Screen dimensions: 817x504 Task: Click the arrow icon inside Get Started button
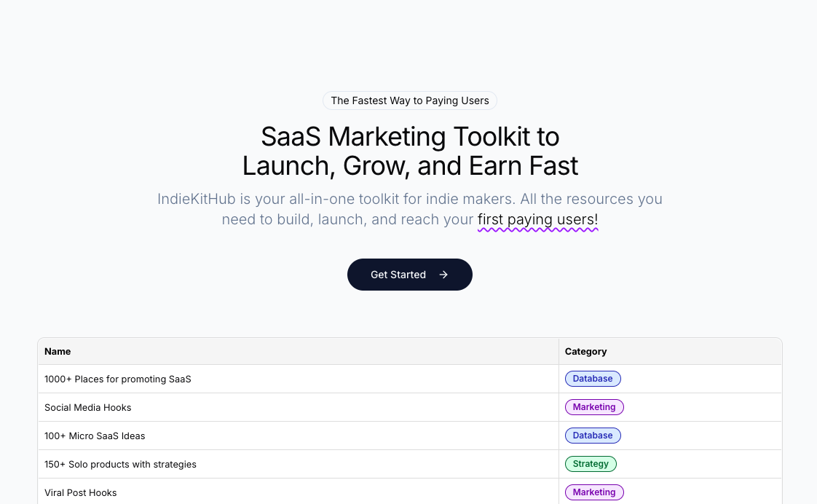tap(443, 275)
